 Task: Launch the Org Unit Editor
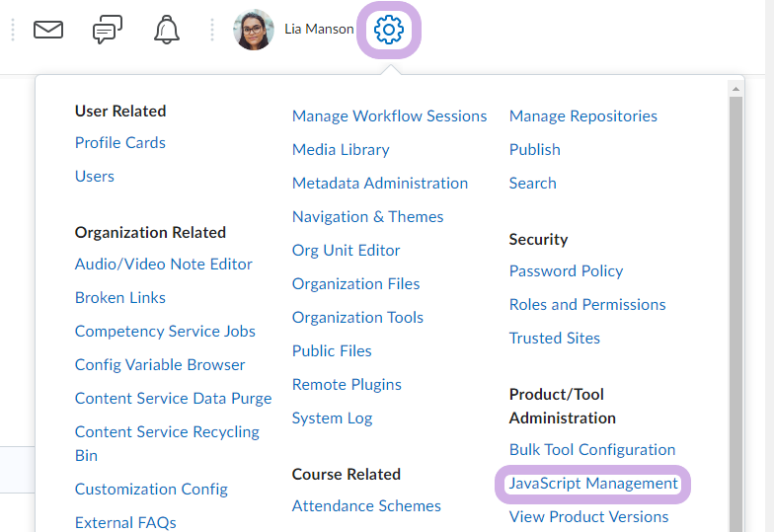pyautogui.click(x=346, y=251)
